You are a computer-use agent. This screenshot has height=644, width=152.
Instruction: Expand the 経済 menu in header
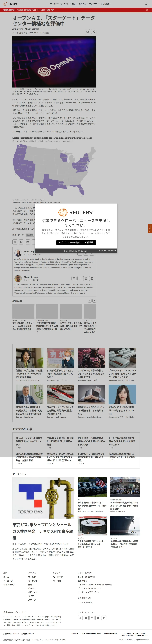pyautogui.click(x=74, y=4)
